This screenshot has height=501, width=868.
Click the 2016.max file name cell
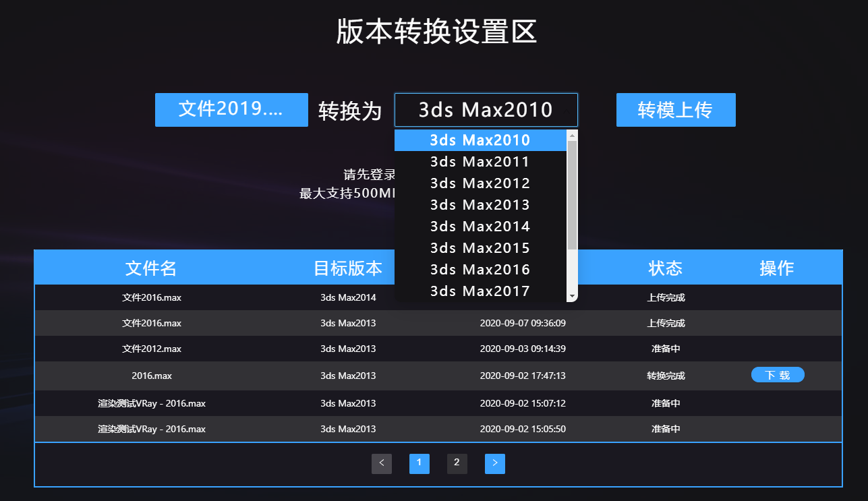pyautogui.click(x=152, y=376)
